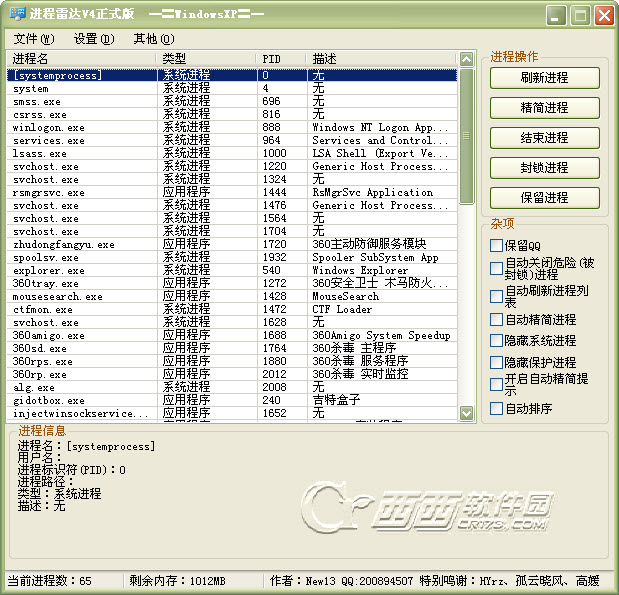Select the 360amigo.exe row
This screenshot has width=619, height=595.
232,335
